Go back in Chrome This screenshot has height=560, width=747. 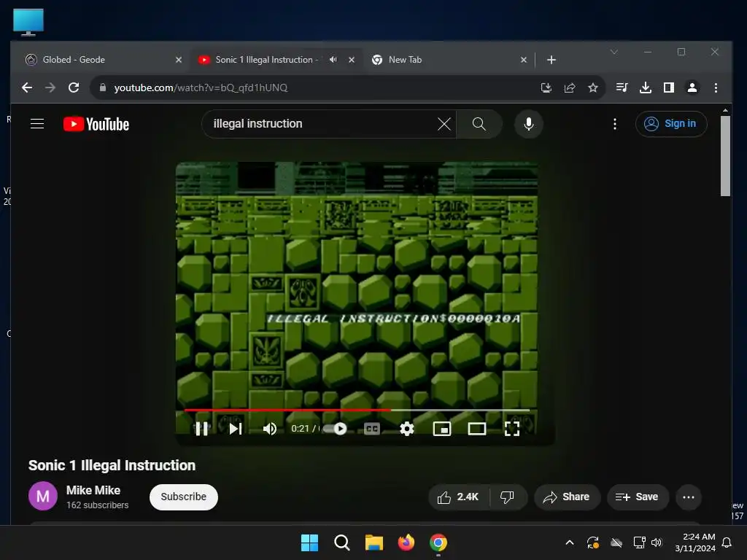coord(27,87)
